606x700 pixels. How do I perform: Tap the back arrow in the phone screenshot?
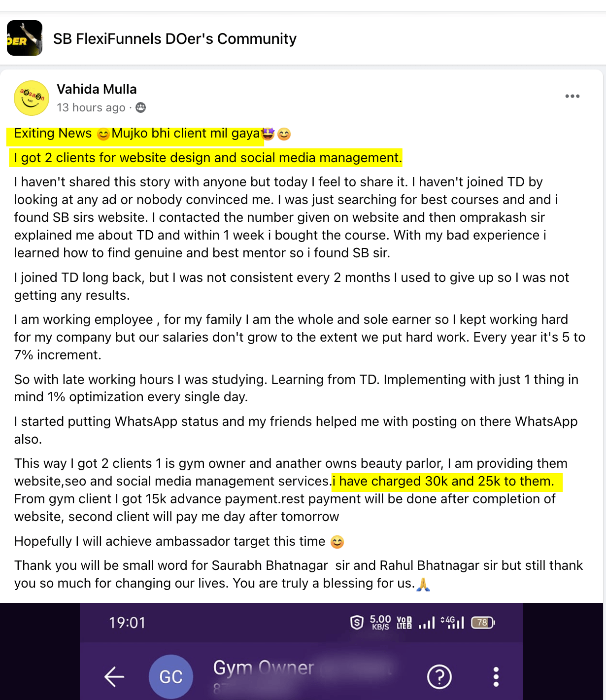click(x=114, y=676)
